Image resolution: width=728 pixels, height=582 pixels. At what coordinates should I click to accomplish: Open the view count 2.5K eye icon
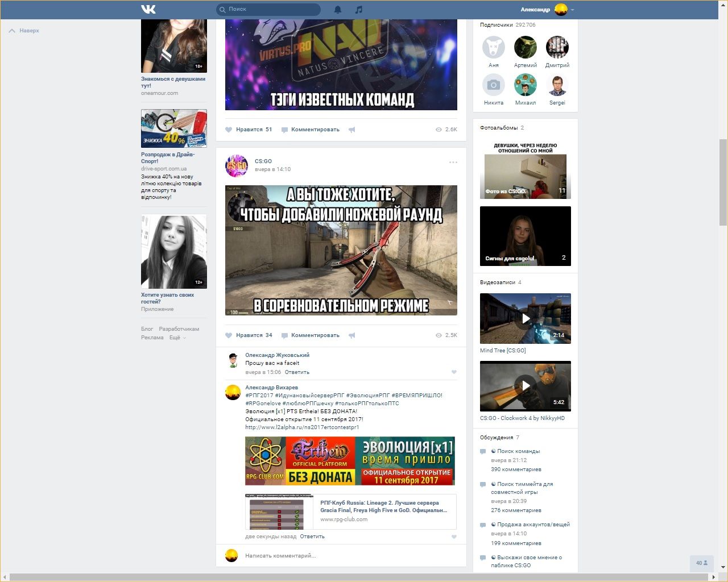pos(439,335)
